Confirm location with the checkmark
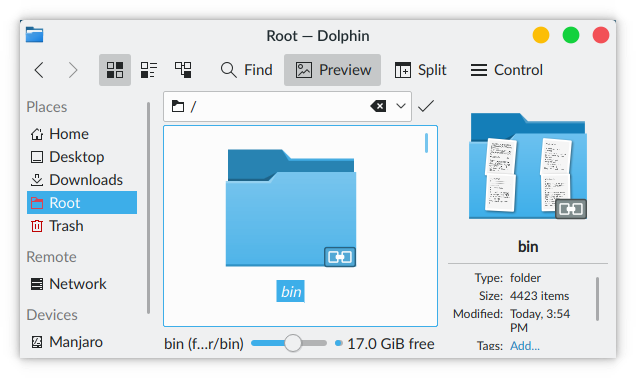 coord(426,106)
